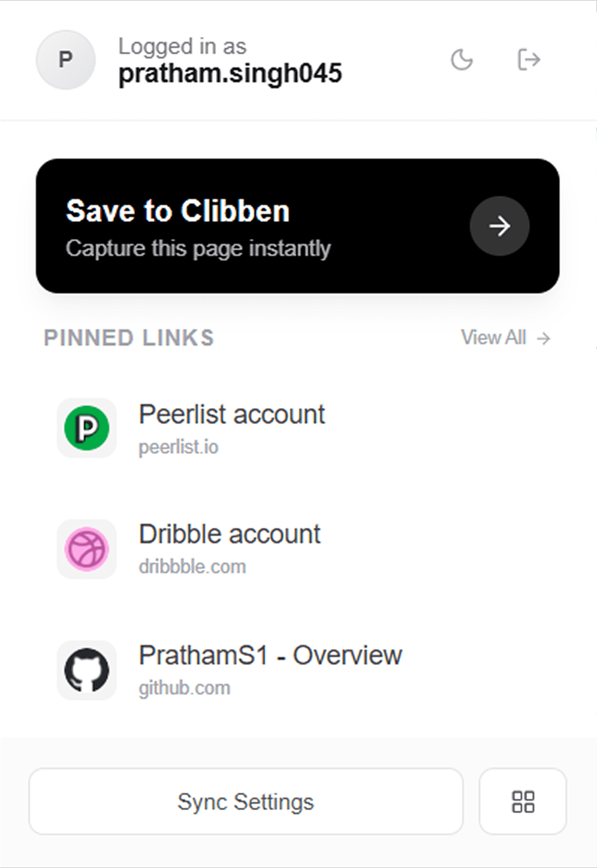The height and width of the screenshot is (868, 597).
Task: Open the PrathamS1 - Overview link
Action: coord(270,655)
